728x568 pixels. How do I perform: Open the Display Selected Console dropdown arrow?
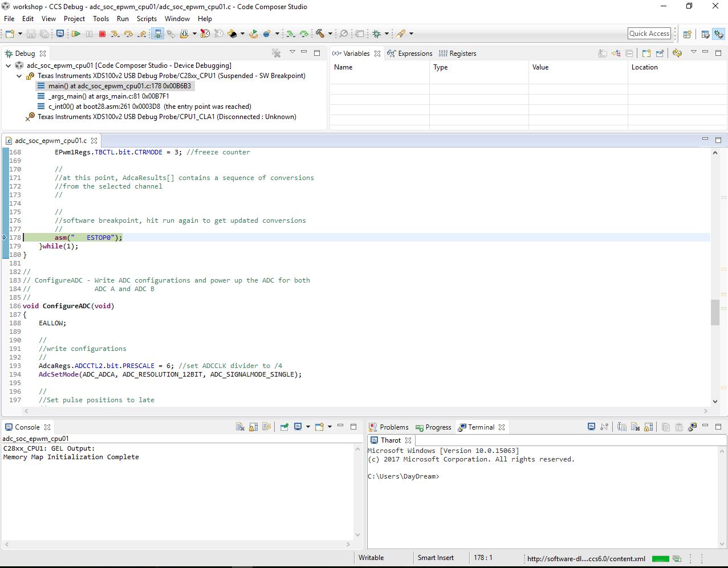pyautogui.click(x=308, y=427)
